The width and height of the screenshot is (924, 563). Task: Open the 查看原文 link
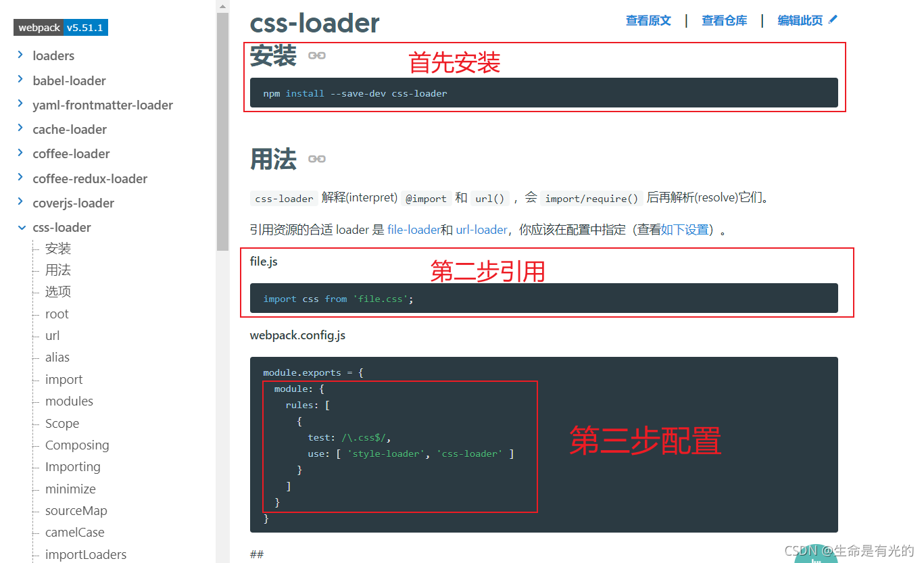coord(648,20)
